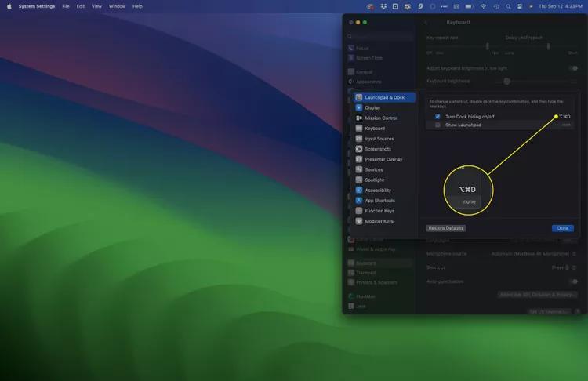The image size is (588, 381).
Task: Open Appearance in the background settings sidebar
Action: (x=368, y=82)
